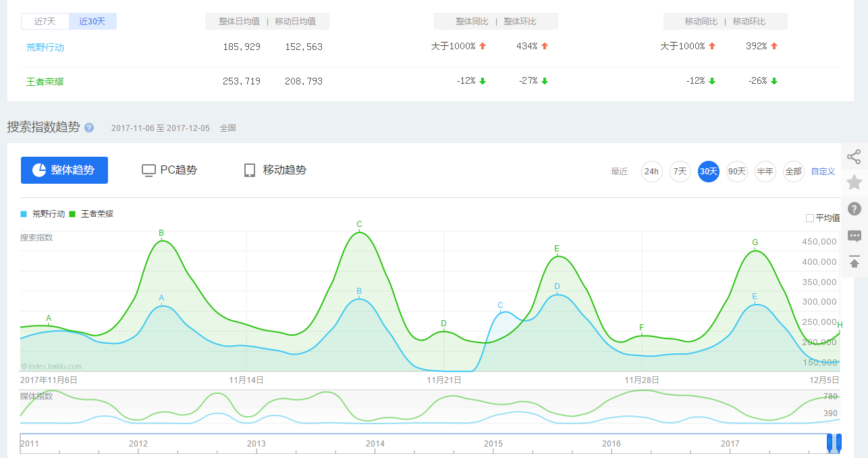868x458 pixels.
Task: Click the 移动环比 column header
Action: click(749, 22)
